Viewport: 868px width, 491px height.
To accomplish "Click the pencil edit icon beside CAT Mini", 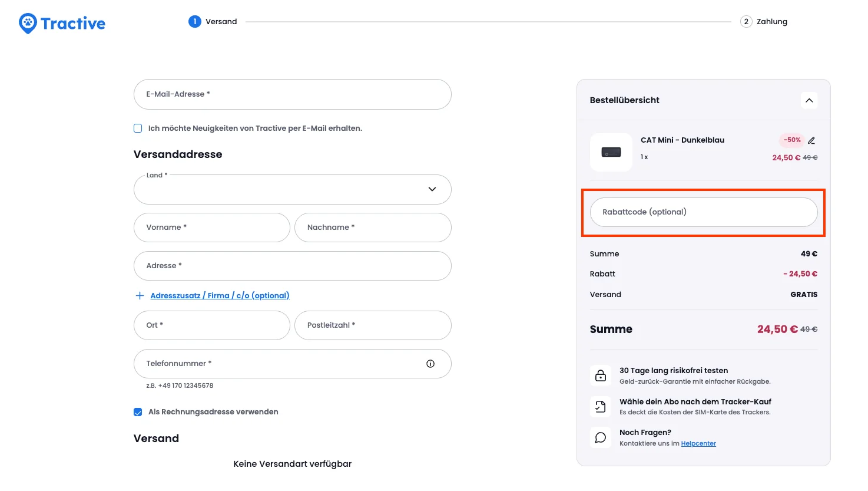I will [811, 140].
